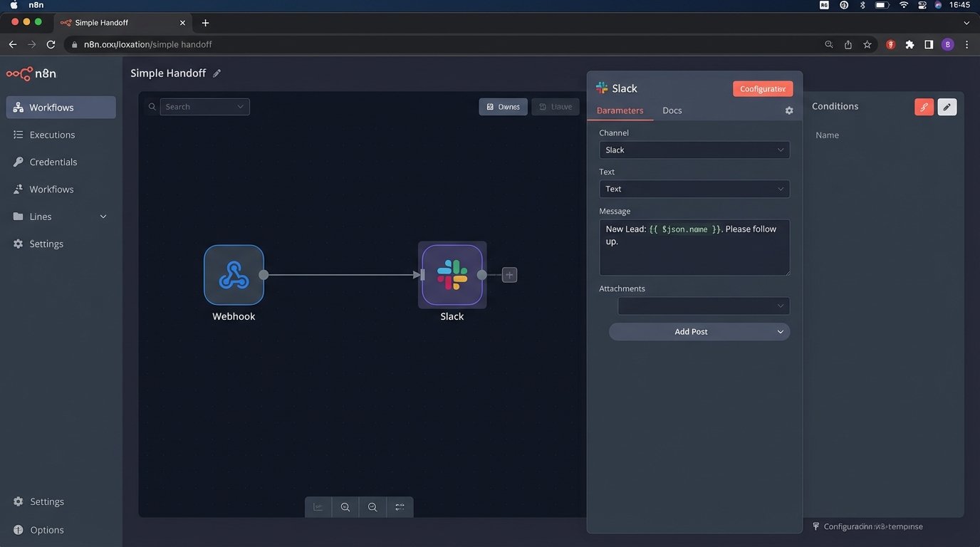980x547 pixels.
Task: Open the Slack node settings gear
Action: (788, 110)
